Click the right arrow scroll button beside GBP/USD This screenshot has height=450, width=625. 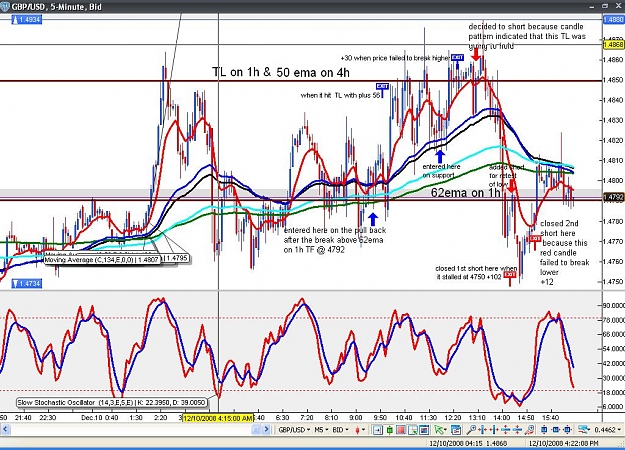[x=267, y=430]
